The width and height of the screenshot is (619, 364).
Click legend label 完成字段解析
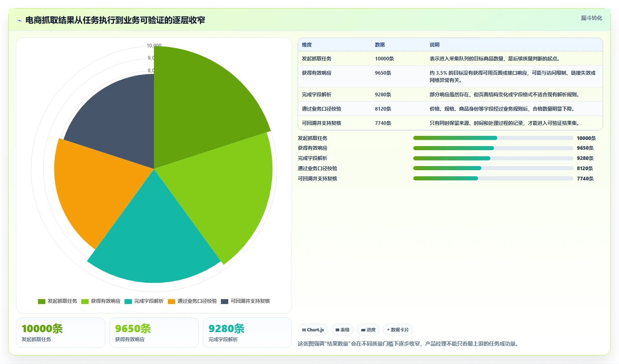pos(149,301)
